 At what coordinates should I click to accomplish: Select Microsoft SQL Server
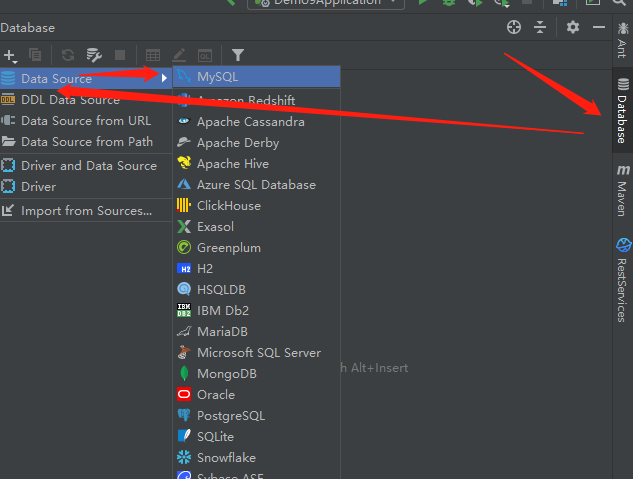257,352
